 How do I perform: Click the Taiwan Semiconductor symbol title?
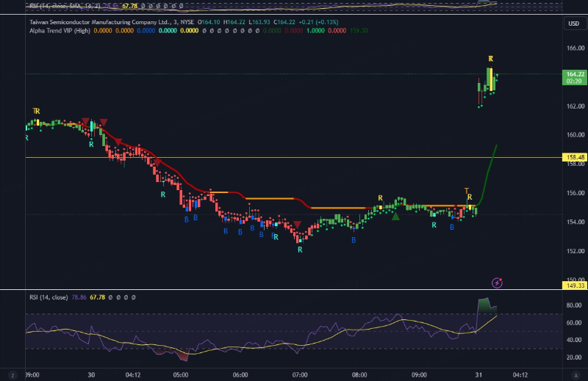[96, 22]
